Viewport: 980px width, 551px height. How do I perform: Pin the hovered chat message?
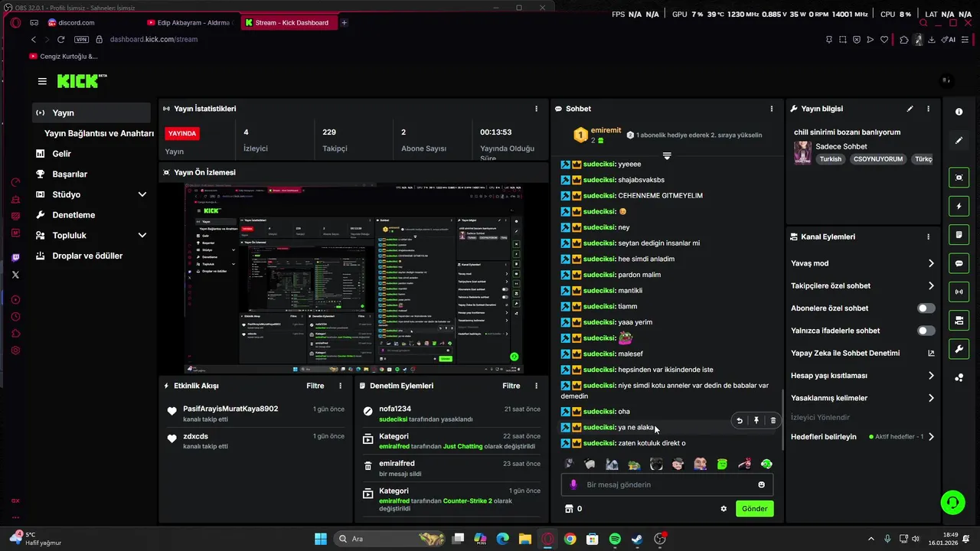[x=756, y=420]
